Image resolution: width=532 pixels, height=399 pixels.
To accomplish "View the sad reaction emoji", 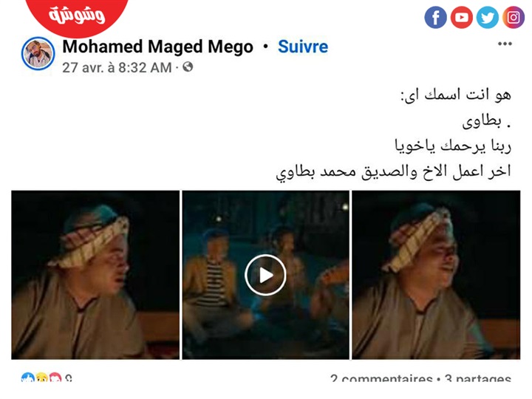I will click(41, 378).
